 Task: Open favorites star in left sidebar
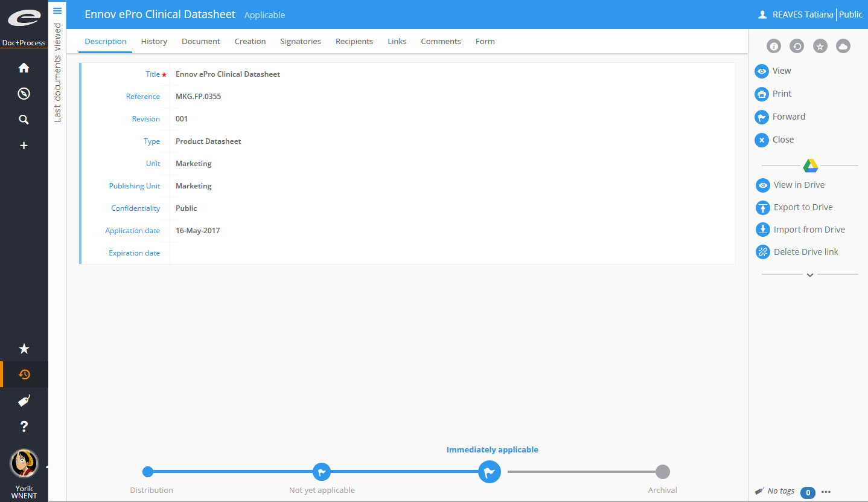click(24, 349)
